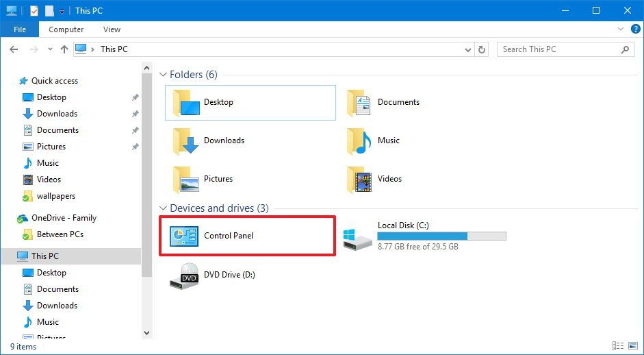Screen dimensions: 644x355
Task: Unpin Pictures using its pin icon
Action: (135, 147)
